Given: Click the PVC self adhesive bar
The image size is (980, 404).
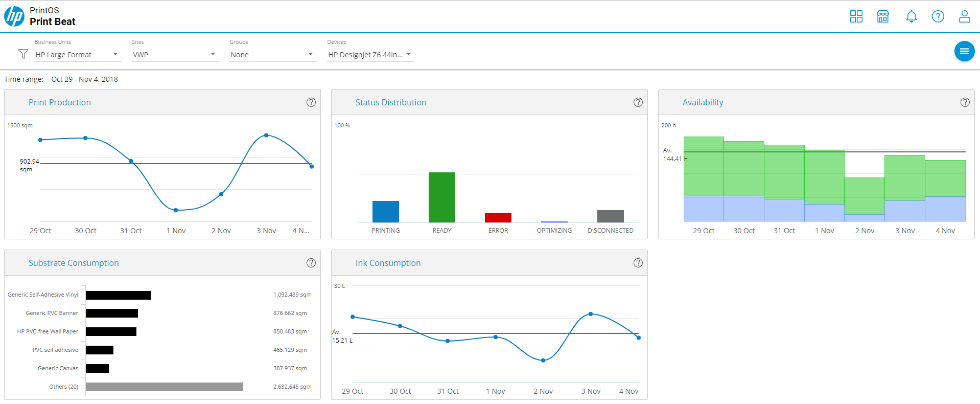Looking at the screenshot, I should coord(100,350).
